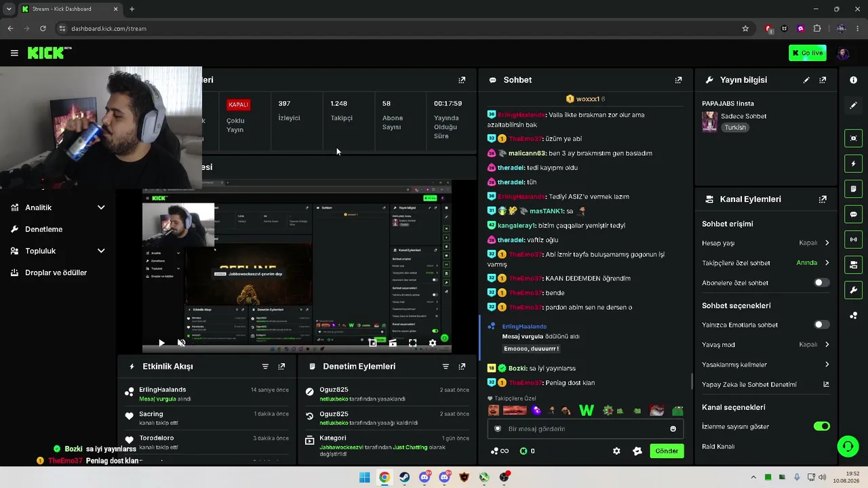Click the chat scrollbar
Viewport: 868px width, 488px height.
tap(691, 382)
